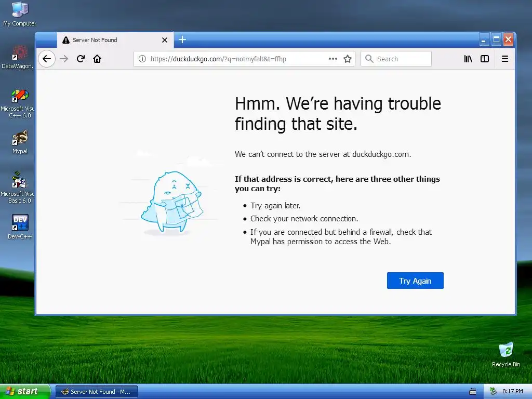Click the system tray network icon

click(x=494, y=391)
